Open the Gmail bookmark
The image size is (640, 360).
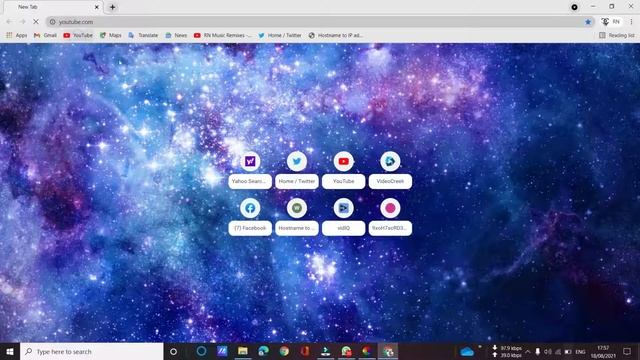pos(46,36)
